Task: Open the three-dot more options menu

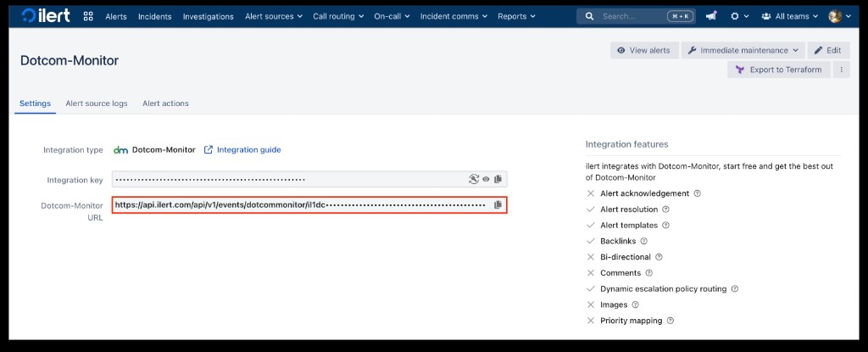Action: 842,70
